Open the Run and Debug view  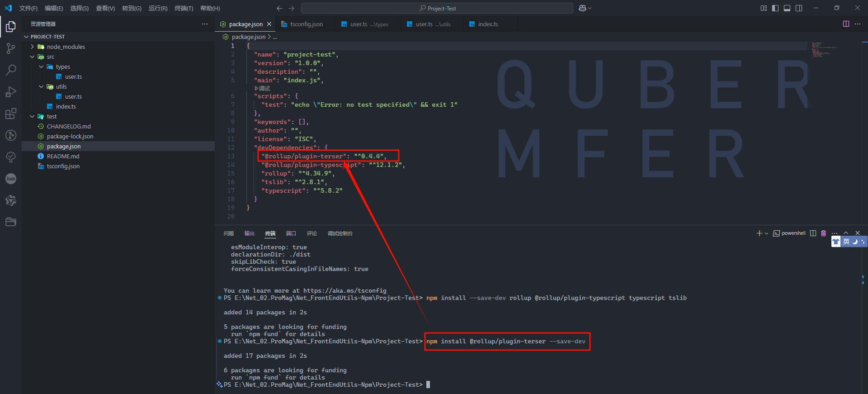pyautogui.click(x=11, y=92)
